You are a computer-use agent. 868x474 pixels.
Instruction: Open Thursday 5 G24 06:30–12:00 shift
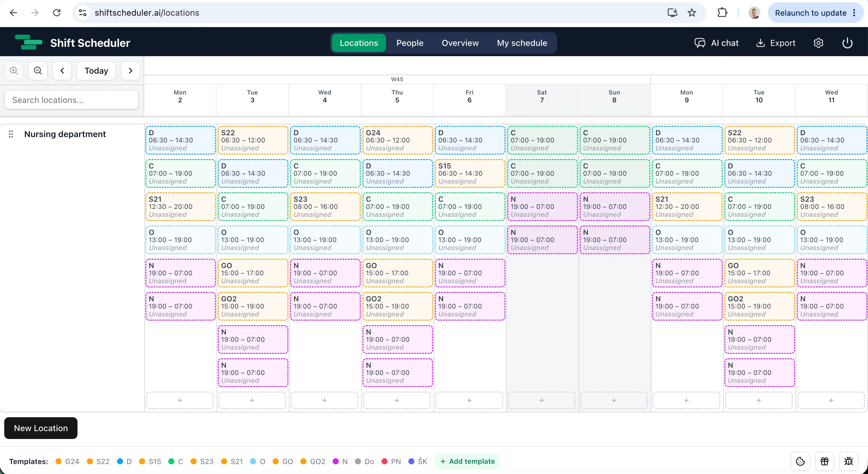pyautogui.click(x=397, y=140)
